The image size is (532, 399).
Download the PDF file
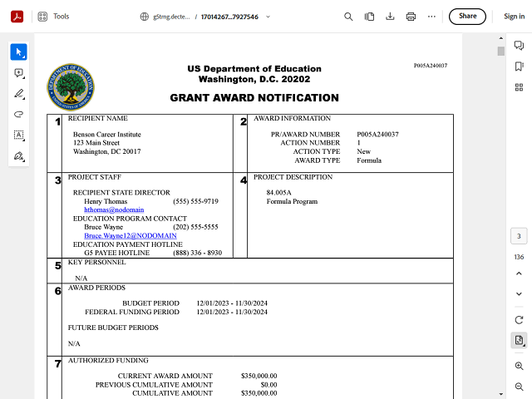point(390,17)
